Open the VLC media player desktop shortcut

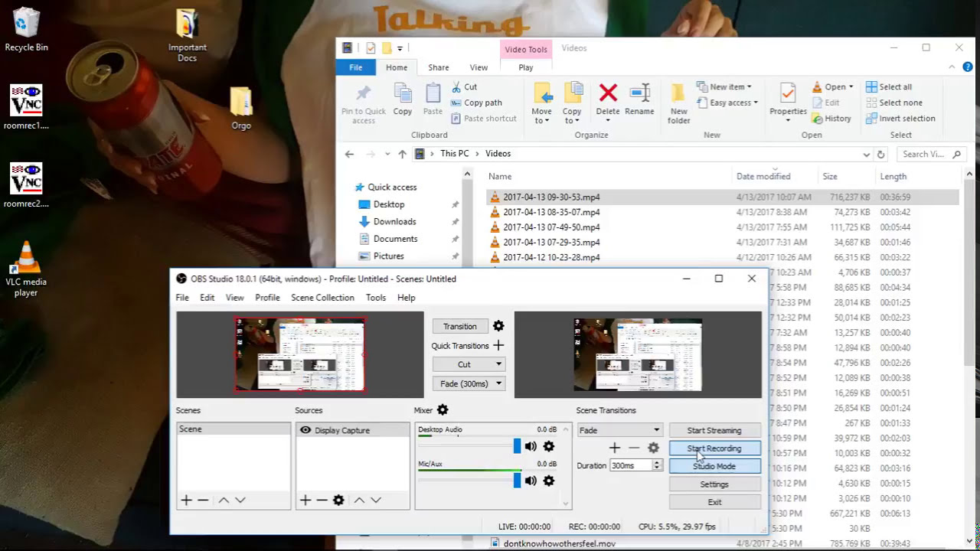point(26,269)
